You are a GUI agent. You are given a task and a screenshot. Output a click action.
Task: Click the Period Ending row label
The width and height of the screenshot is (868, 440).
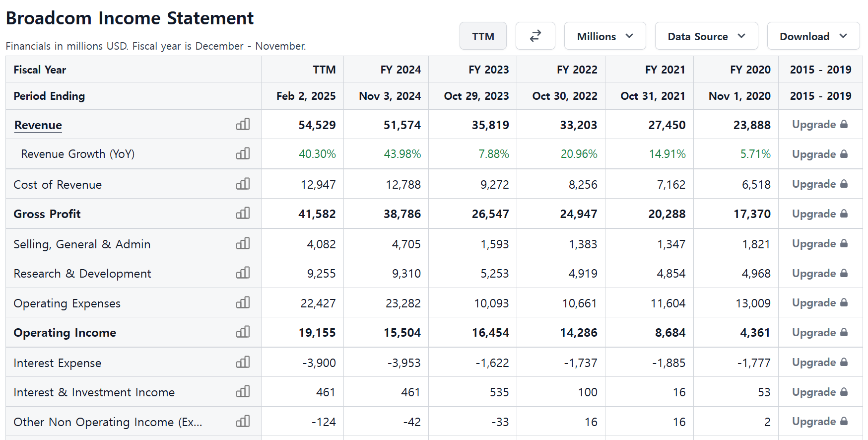click(x=49, y=96)
